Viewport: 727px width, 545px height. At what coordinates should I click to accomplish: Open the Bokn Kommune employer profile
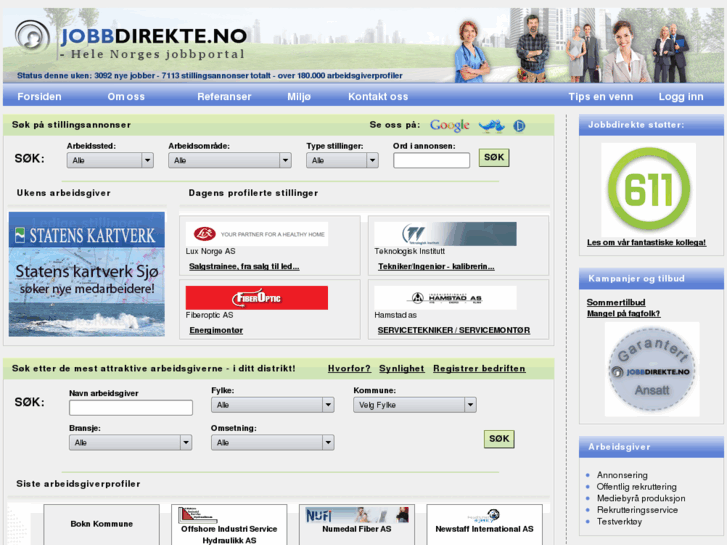102,524
